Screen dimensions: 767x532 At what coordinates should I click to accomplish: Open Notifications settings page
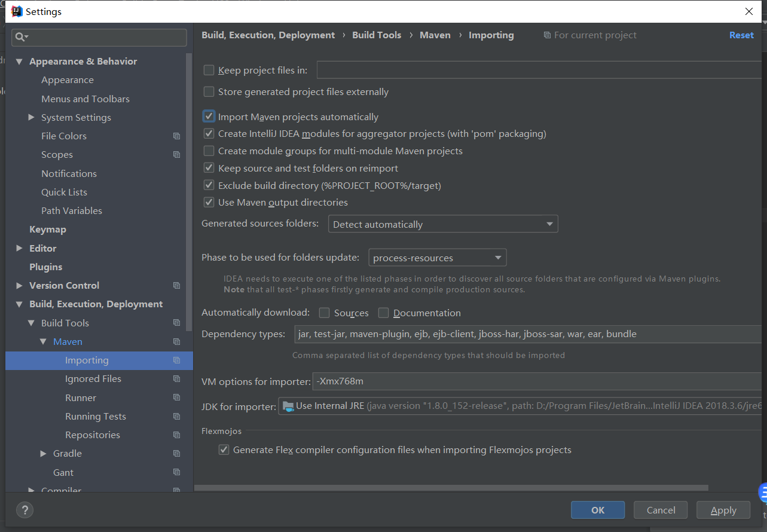[x=69, y=173]
